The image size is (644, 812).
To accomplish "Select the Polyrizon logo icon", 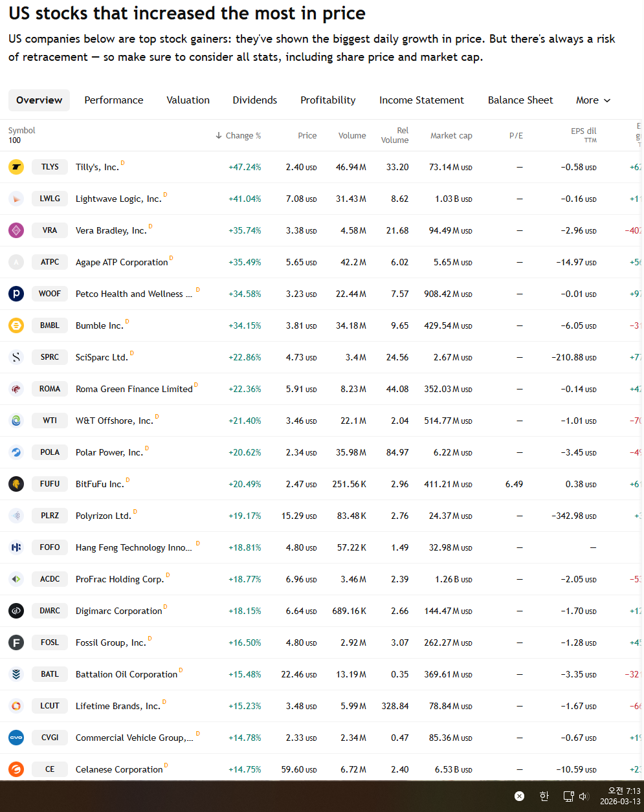I will (16, 516).
